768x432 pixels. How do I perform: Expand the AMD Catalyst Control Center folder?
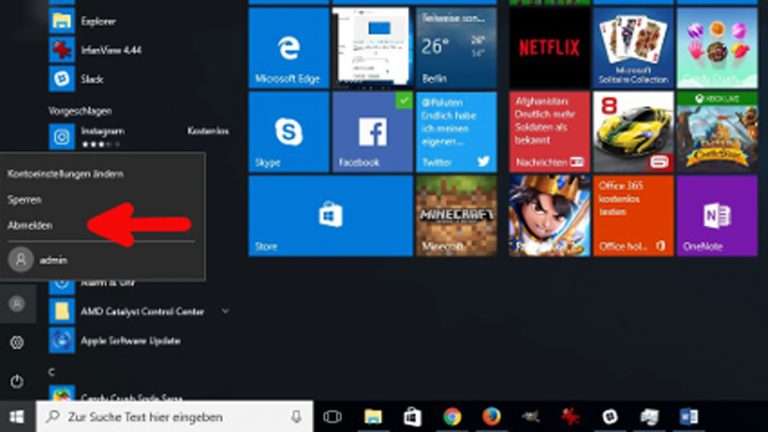(225, 311)
